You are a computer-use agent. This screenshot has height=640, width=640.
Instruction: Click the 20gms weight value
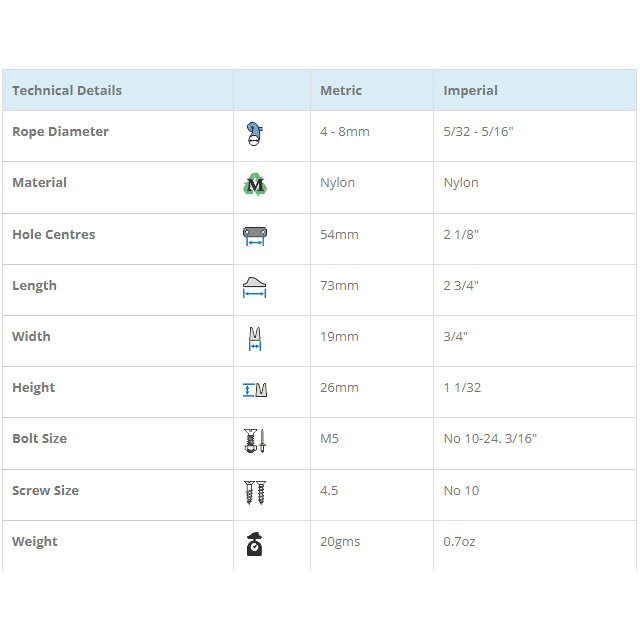point(340,542)
